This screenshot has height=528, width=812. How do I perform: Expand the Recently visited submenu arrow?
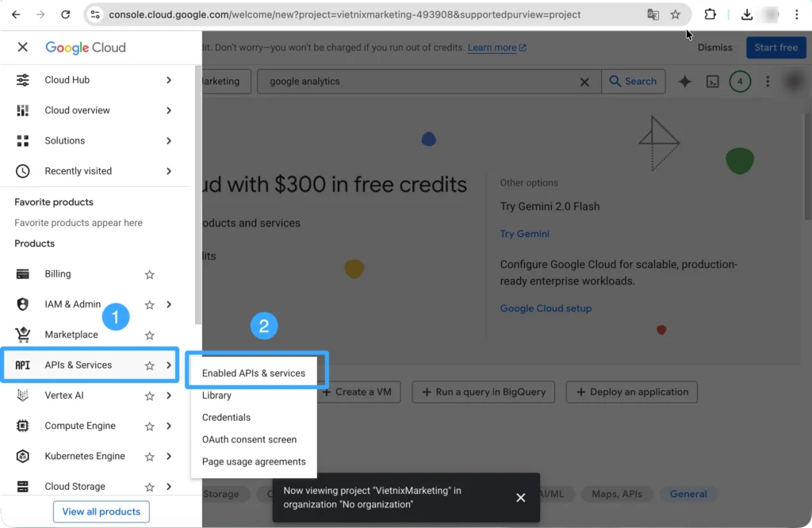click(169, 171)
